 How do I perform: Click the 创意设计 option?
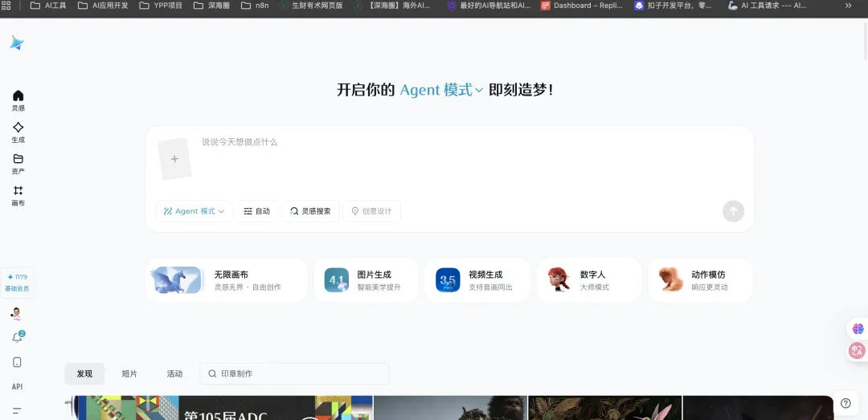pyautogui.click(x=371, y=211)
